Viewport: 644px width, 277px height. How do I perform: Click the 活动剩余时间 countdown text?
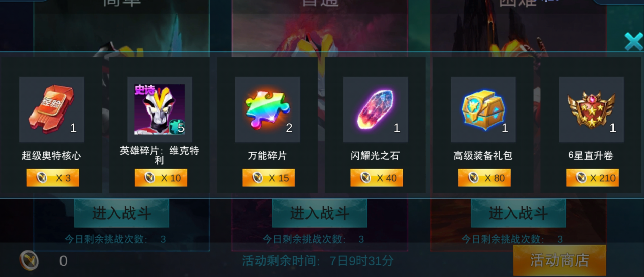[318, 261]
